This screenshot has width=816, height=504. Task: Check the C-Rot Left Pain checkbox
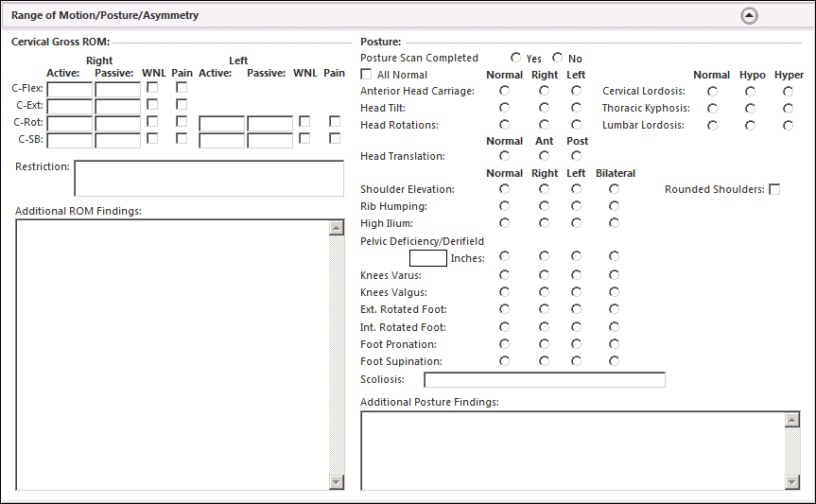(335, 121)
